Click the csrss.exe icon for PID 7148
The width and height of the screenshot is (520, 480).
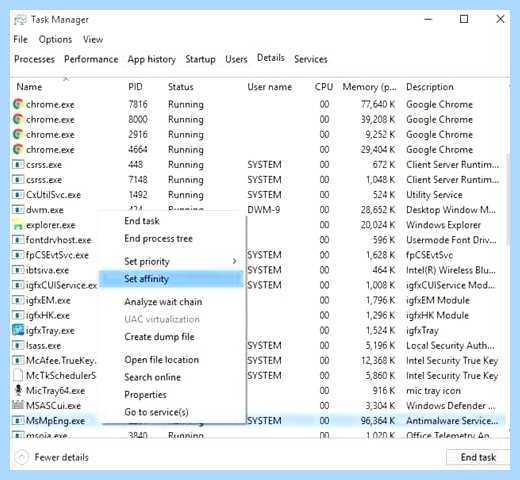(18, 180)
